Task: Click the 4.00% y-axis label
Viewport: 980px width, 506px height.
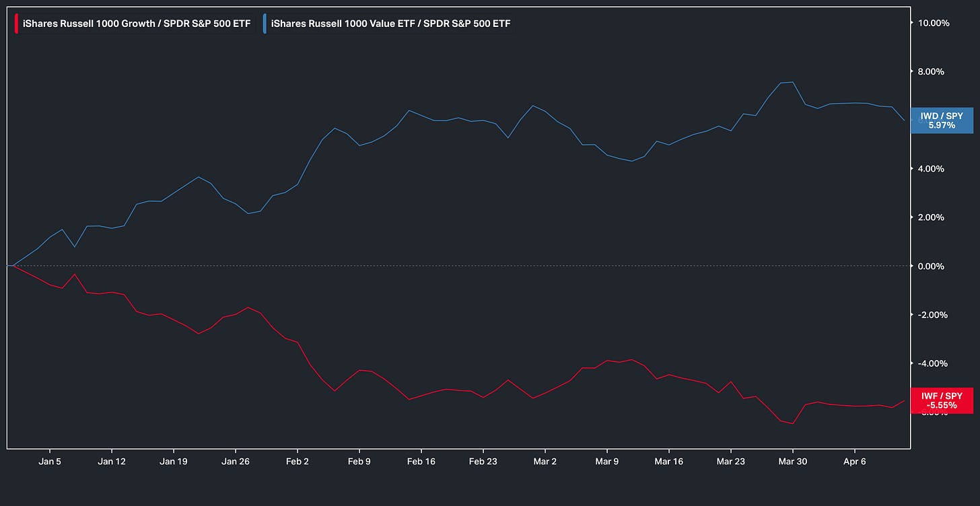Action: pyautogui.click(x=932, y=169)
